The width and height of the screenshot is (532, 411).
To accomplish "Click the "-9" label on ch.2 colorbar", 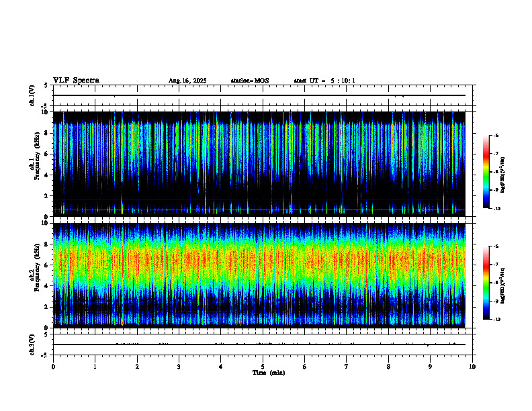I will 496,302.
